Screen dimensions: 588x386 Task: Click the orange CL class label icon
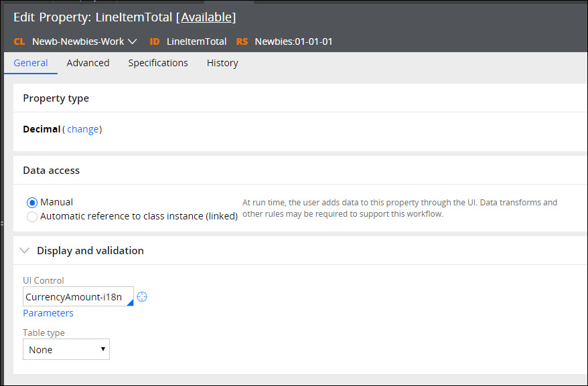(x=19, y=41)
